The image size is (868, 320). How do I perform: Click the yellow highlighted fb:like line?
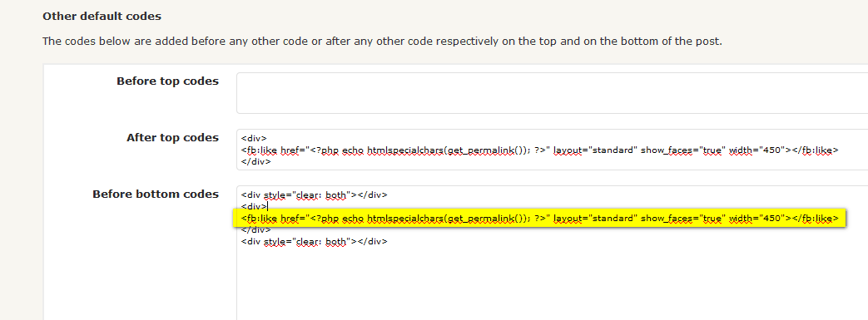(538, 219)
